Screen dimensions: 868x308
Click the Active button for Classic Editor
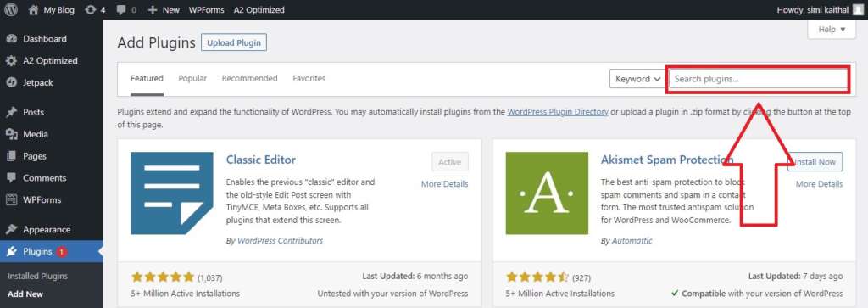pyautogui.click(x=449, y=162)
